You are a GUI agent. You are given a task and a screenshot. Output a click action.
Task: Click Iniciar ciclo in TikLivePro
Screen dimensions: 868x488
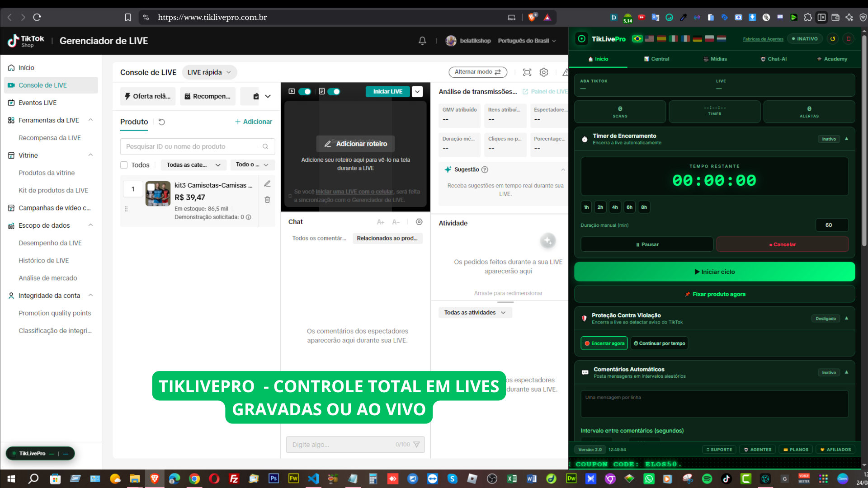(x=714, y=272)
